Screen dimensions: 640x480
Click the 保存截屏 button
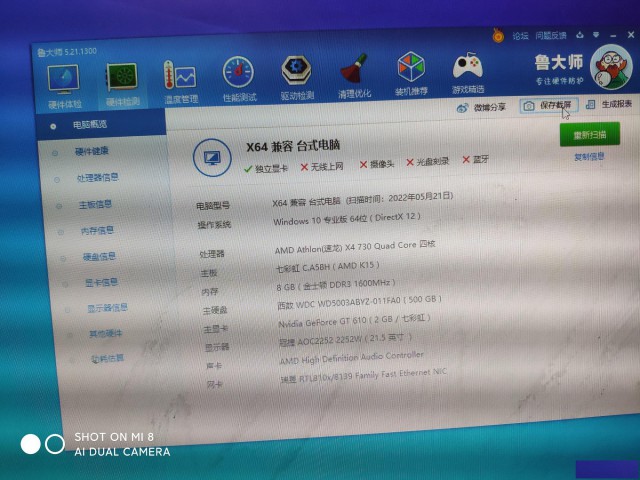(549, 105)
